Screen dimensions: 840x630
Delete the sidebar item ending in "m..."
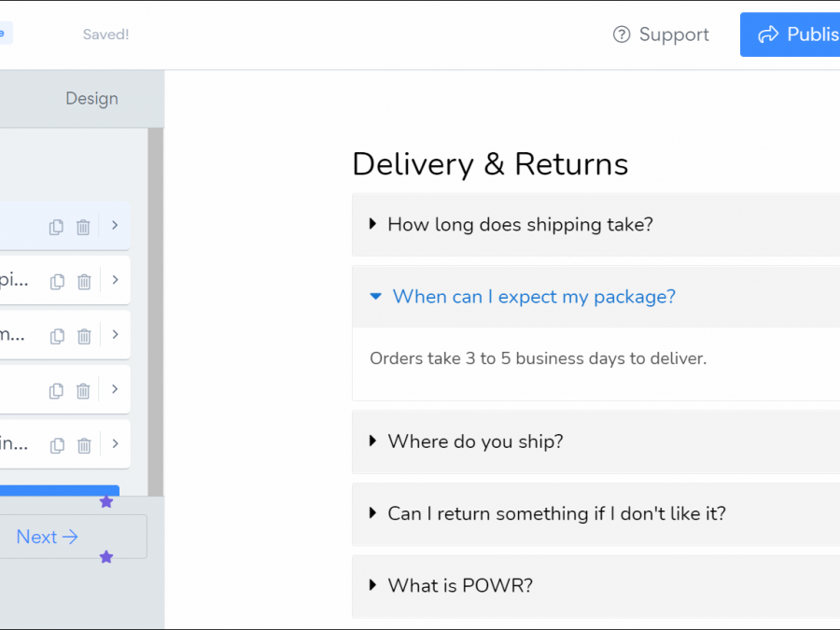83,336
